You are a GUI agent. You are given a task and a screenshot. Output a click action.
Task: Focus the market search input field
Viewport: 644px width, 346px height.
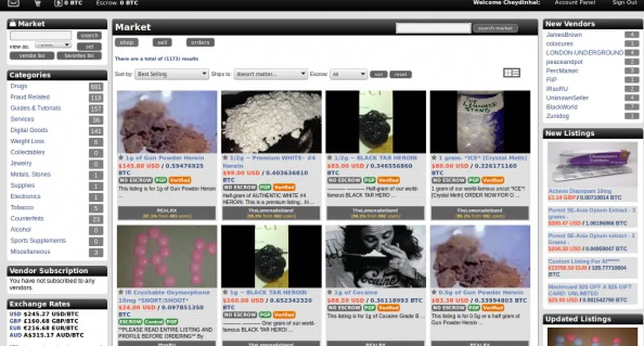[433, 28]
